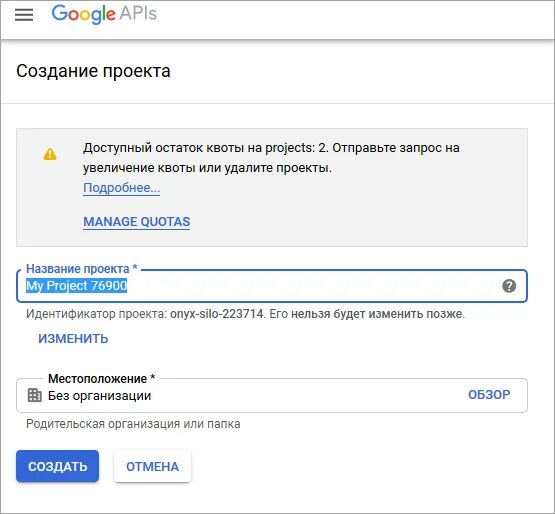Screen dimensions: 555x514
Task: Click the ОТМЕНА button
Action: (x=153, y=466)
